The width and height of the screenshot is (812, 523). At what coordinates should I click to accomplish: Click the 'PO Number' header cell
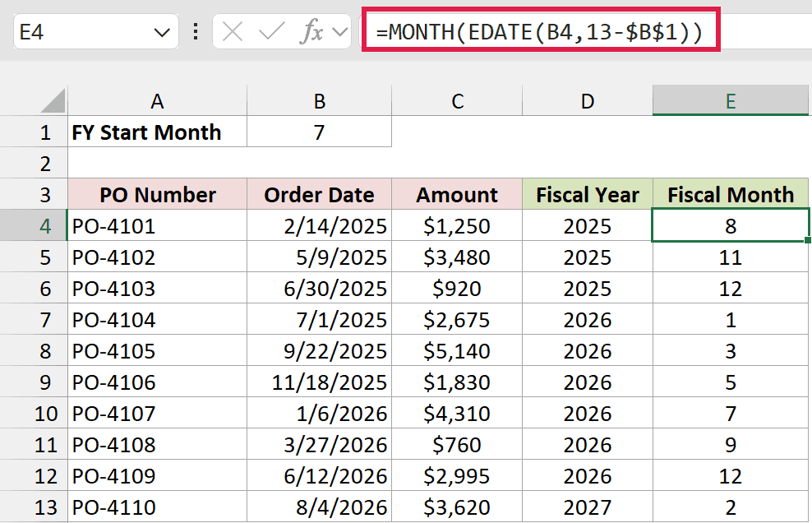coord(158,194)
